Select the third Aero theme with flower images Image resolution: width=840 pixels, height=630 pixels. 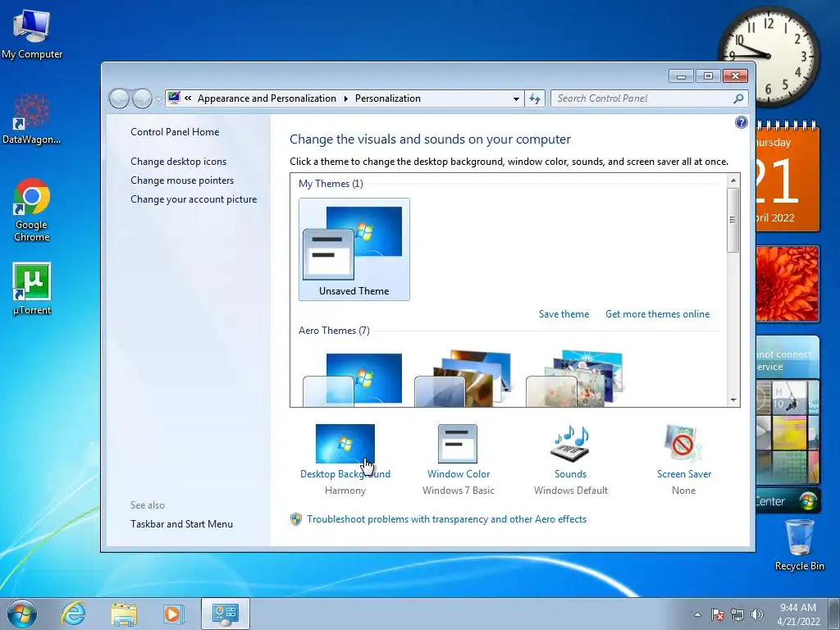click(575, 378)
